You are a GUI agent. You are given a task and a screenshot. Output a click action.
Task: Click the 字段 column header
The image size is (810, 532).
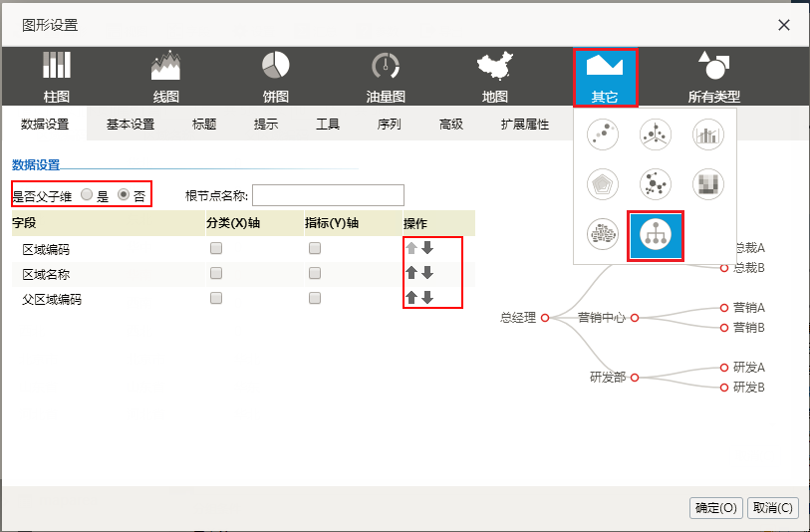pos(109,222)
